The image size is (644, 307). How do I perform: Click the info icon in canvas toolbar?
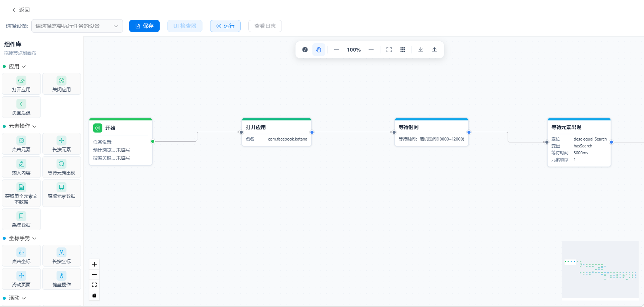[305, 50]
